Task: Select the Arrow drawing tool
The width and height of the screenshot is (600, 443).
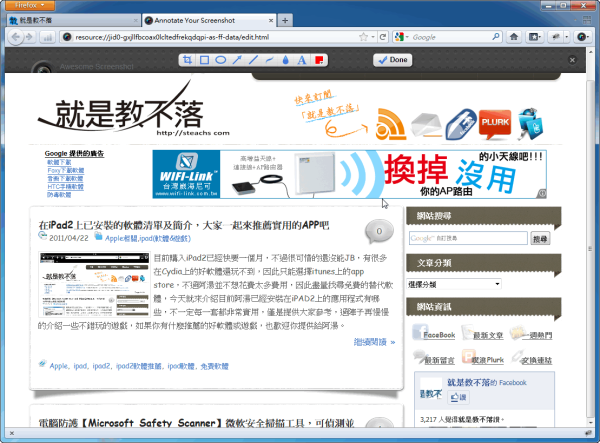Action: [237, 60]
